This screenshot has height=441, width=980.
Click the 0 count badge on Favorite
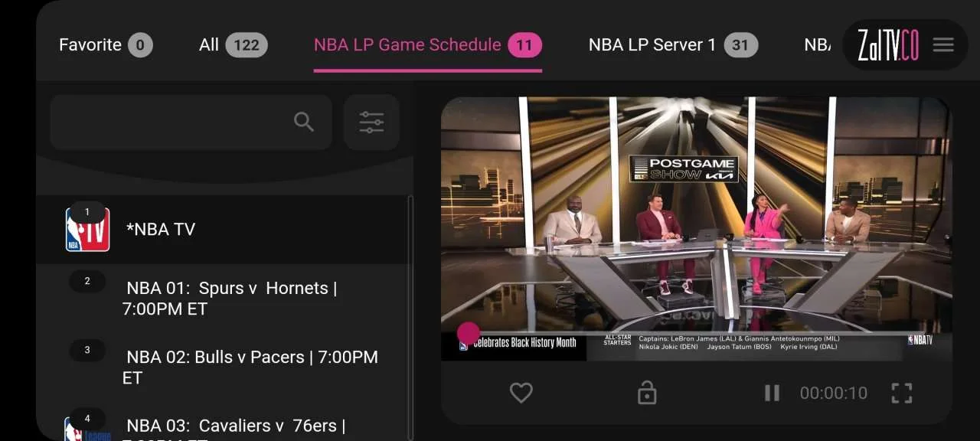tap(140, 45)
